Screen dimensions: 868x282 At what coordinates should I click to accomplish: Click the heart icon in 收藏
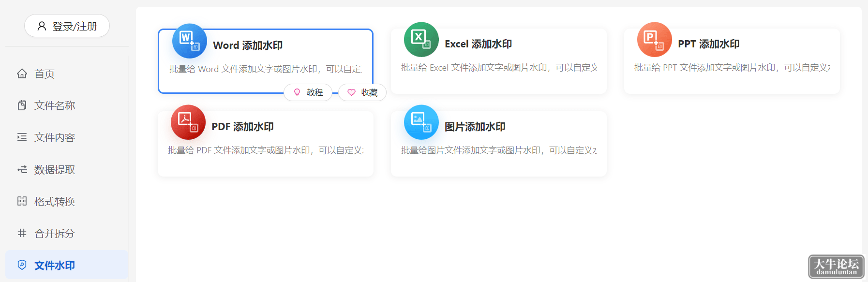click(351, 92)
